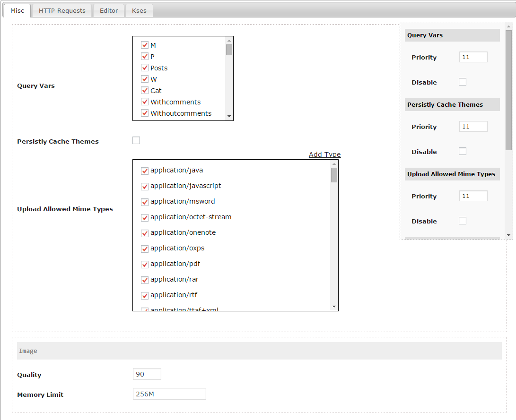Click the side panel scrollbar thumb
Screen dimensions: 516x420
point(508,90)
